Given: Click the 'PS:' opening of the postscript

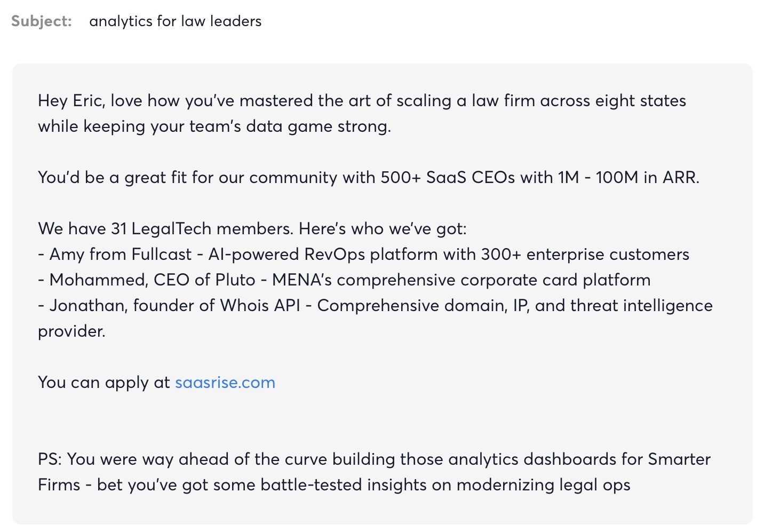Looking at the screenshot, I should pyautogui.click(x=50, y=459).
